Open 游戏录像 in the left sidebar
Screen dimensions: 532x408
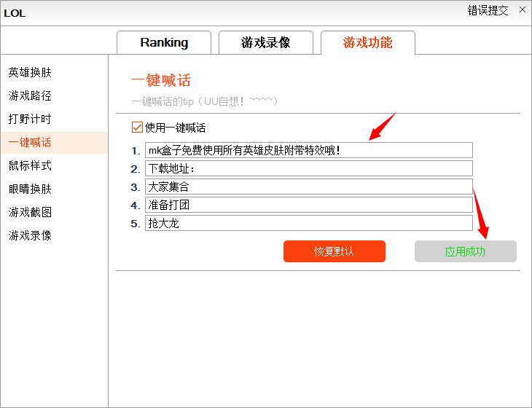click(x=30, y=236)
